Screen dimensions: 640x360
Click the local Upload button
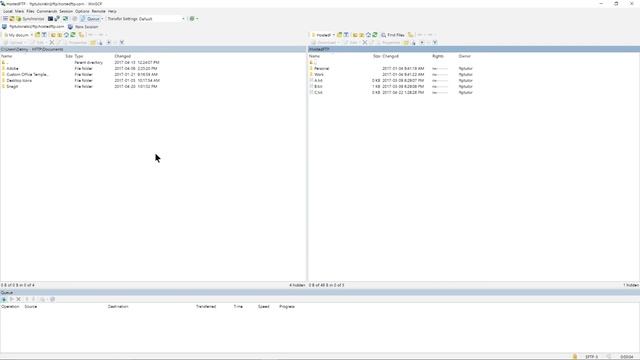coord(14,42)
